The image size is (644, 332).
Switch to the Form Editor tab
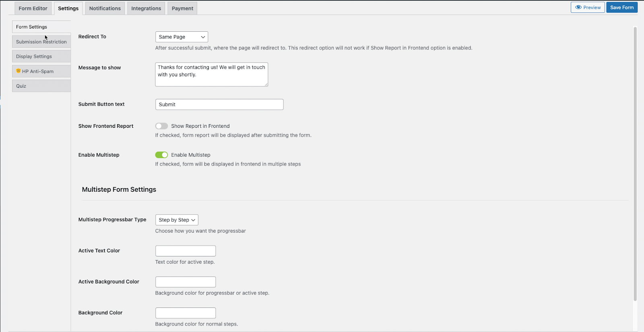click(33, 8)
